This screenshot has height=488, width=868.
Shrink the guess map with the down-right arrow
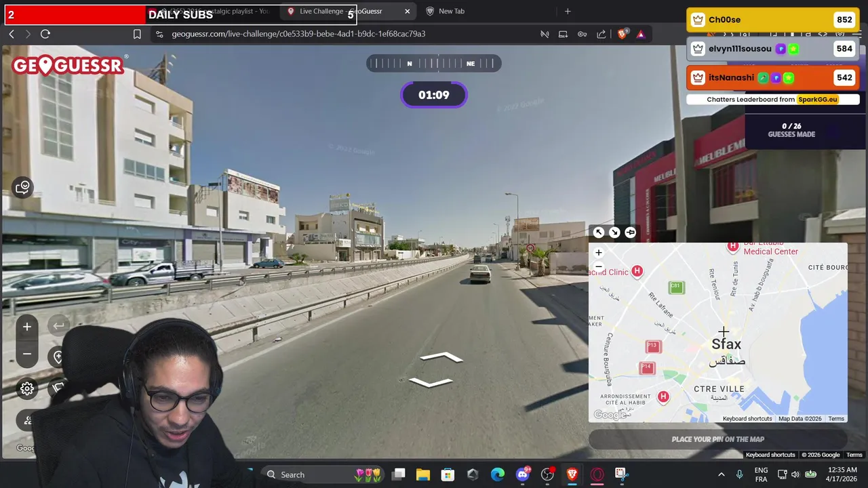click(614, 232)
